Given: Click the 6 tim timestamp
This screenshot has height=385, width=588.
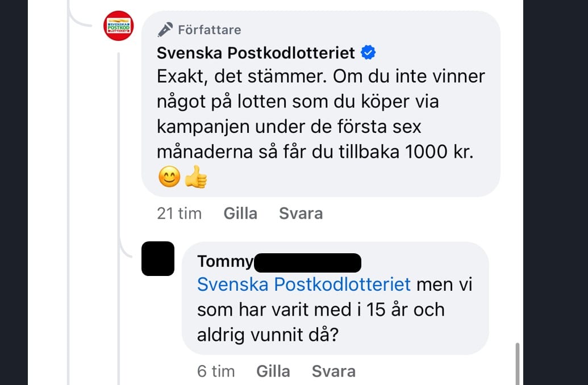Looking at the screenshot, I should pyautogui.click(x=216, y=371).
